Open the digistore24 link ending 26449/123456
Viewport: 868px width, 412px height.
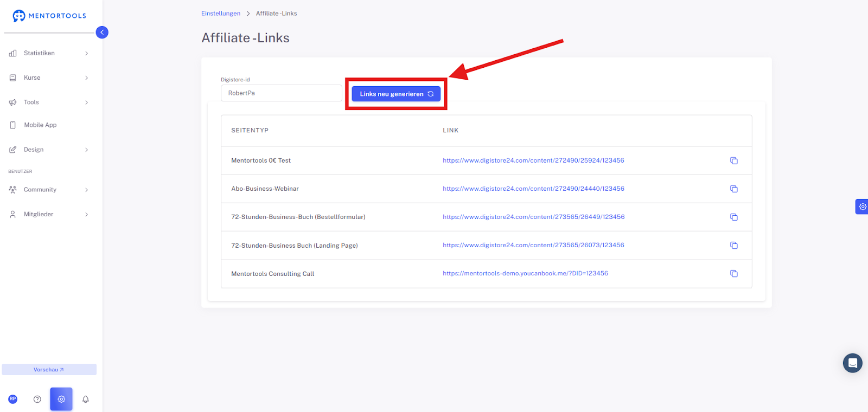point(534,217)
